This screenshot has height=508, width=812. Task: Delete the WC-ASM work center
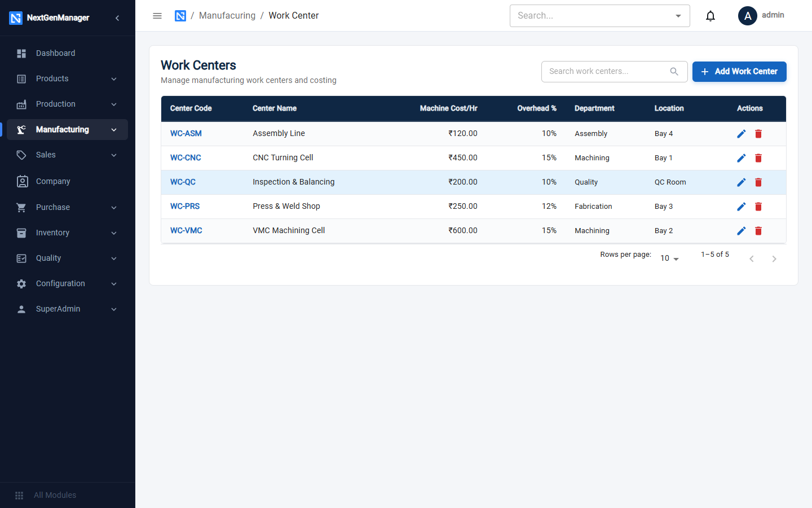[758, 134]
